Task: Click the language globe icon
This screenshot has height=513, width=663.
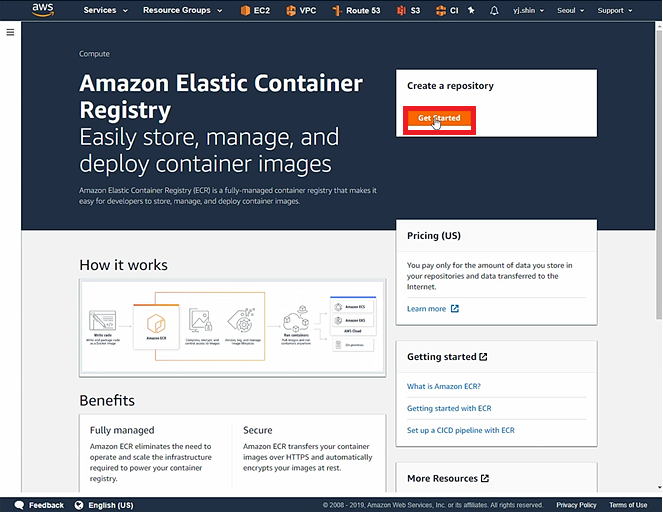Action: (79, 505)
